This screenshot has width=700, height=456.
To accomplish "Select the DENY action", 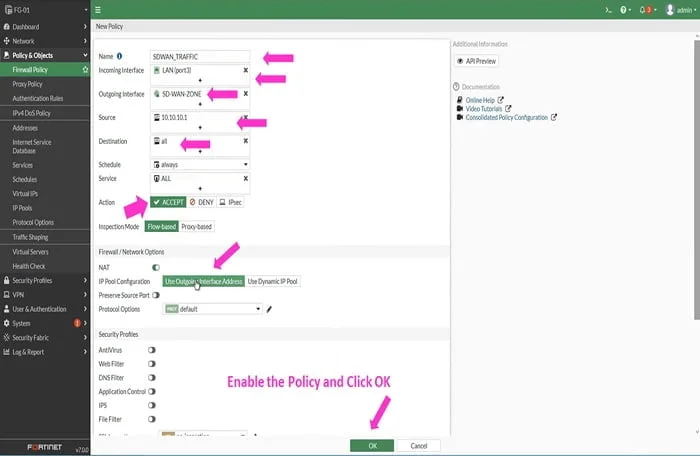I will 201,202.
